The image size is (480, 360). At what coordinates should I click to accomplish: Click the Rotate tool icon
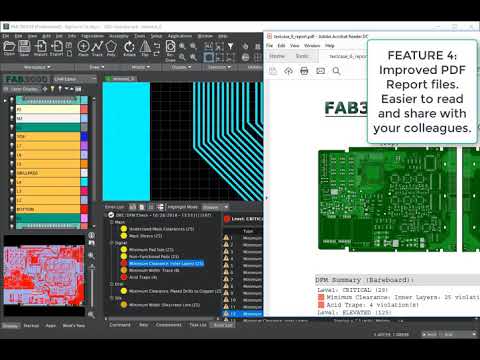(x=129, y=47)
